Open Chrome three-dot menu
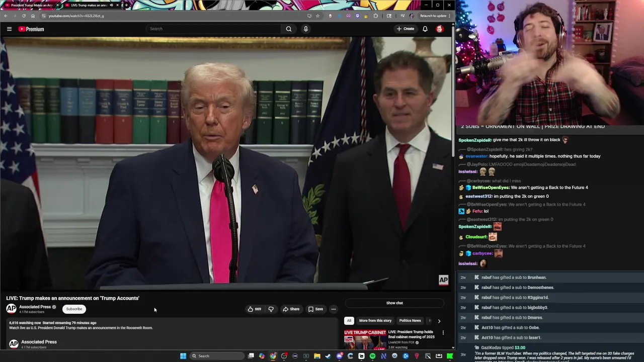Viewport: 644px width, 362px height. 449,16
